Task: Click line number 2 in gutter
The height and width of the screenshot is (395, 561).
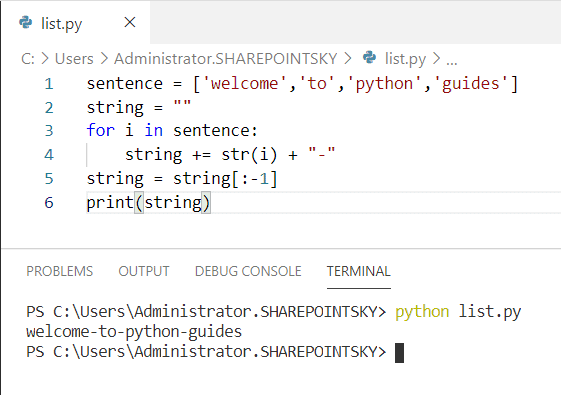Action: (x=49, y=108)
